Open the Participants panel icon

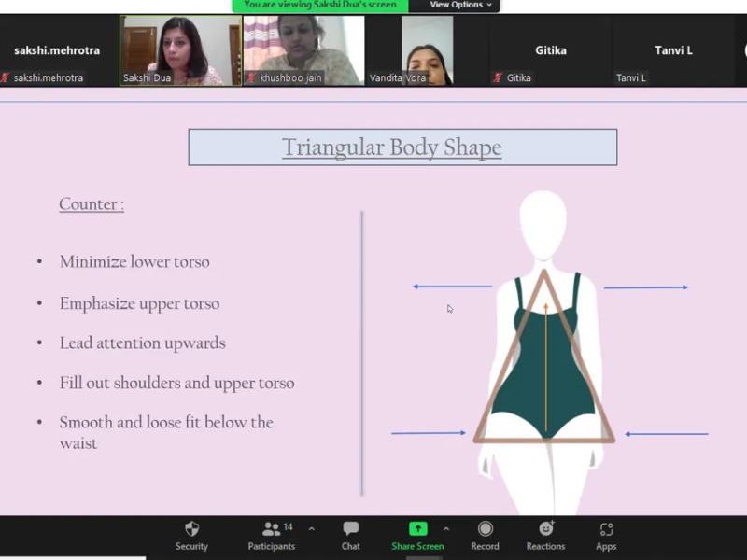tap(271, 528)
